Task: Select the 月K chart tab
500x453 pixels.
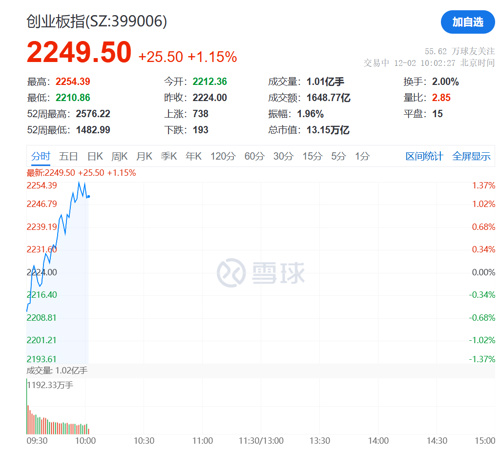Action: click(x=144, y=156)
